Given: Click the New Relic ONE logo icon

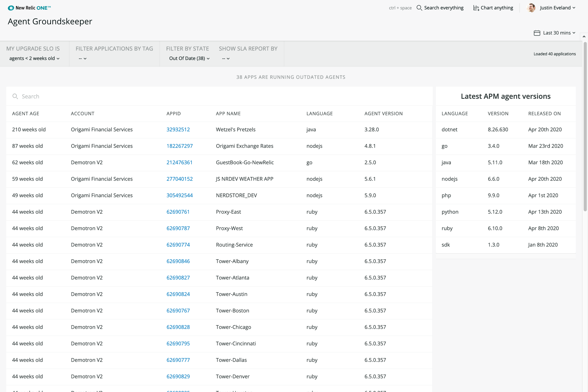Looking at the screenshot, I should coord(11,8).
